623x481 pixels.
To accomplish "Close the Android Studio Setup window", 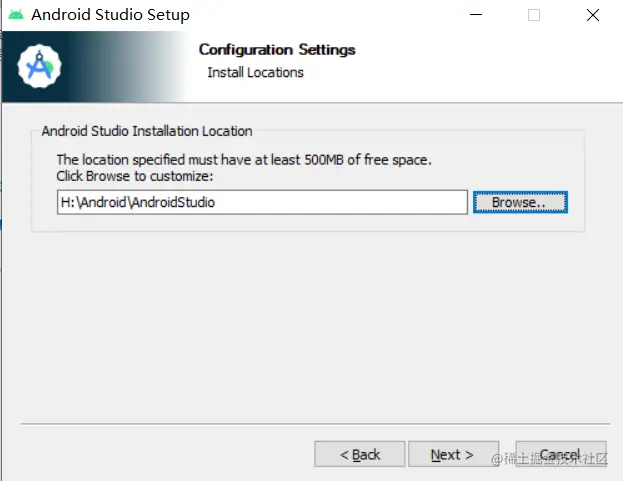I will (x=593, y=15).
